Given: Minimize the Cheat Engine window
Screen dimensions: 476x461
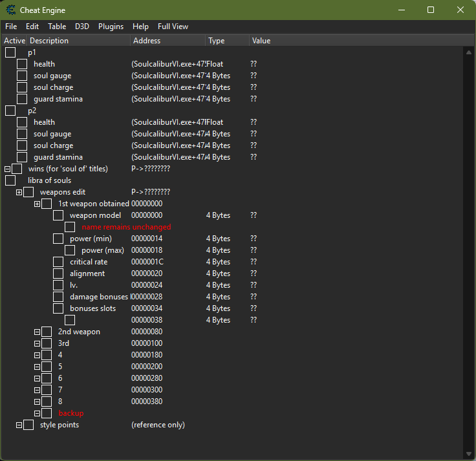Looking at the screenshot, I should pyautogui.click(x=402, y=10).
